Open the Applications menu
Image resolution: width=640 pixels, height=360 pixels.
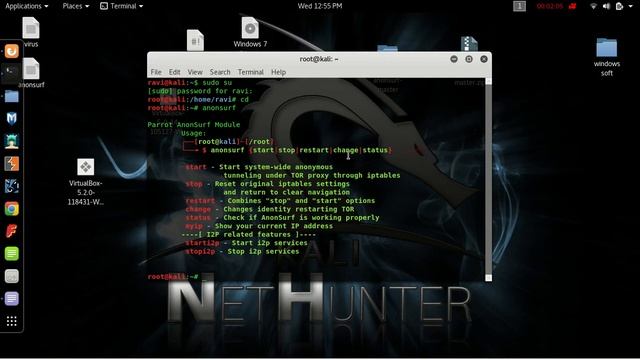click(27, 6)
